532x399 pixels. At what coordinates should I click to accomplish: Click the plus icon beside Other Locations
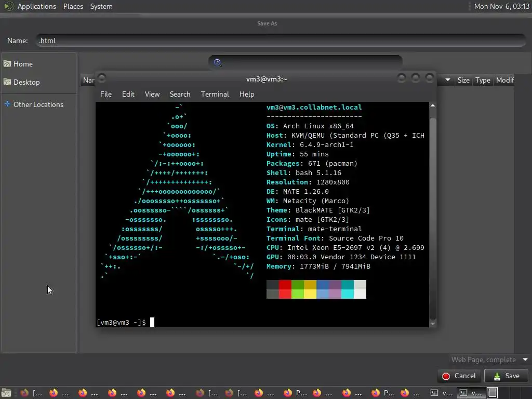click(x=7, y=104)
